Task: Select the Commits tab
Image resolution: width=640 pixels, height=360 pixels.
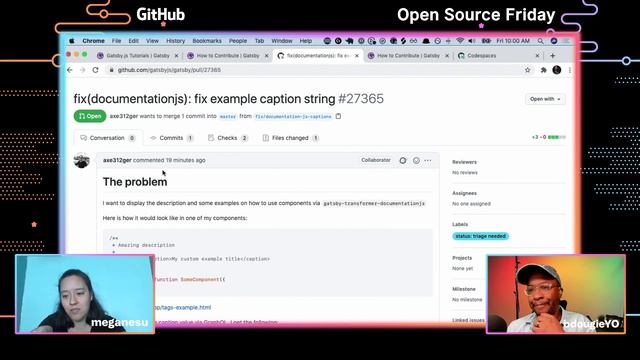Action: pos(172,138)
